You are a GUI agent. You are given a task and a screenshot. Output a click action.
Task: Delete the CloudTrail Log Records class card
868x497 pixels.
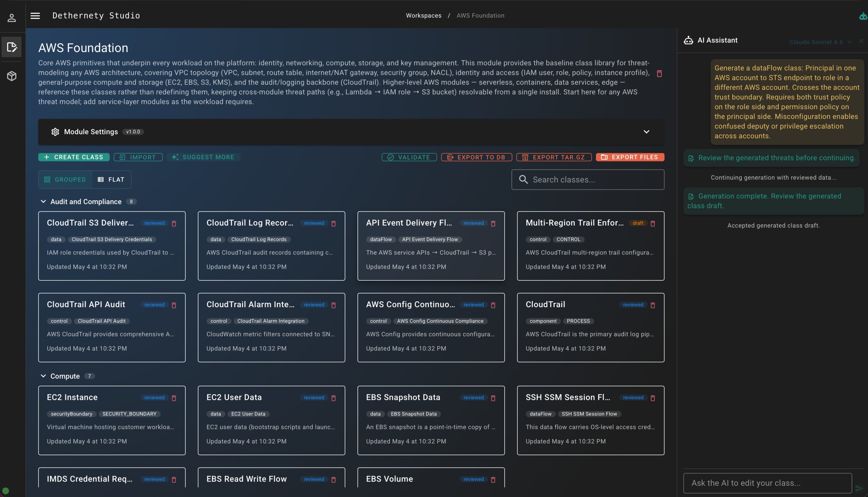(333, 224)
